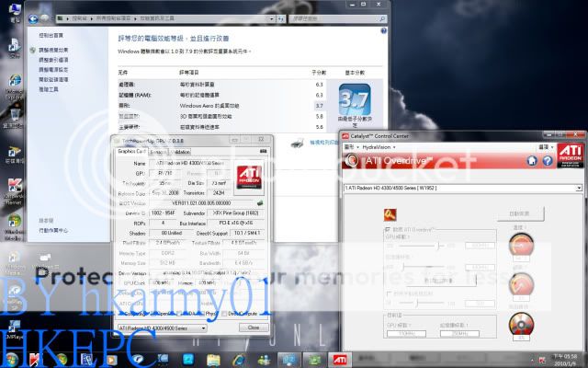This screenshot has height=368, width=588.
Task: Open Control Panel help question mark icon
Action: pyautogui.click(x=384, y=30)
